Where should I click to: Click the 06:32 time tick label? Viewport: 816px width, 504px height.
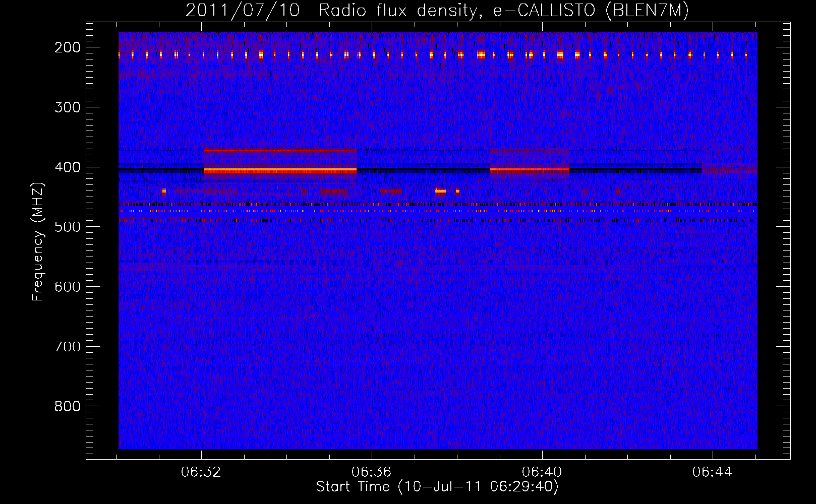pos(201,472)
